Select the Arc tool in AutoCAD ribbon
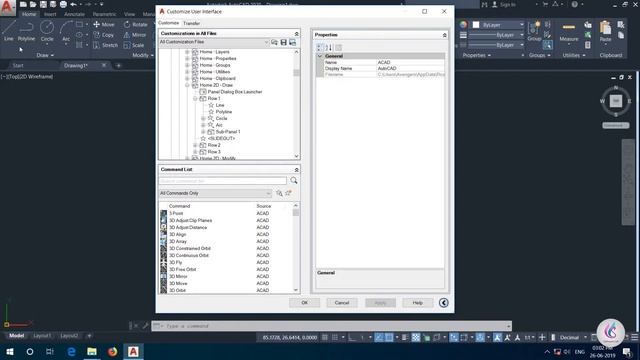This screenshot has height=360, width=640. click(66, 32)
